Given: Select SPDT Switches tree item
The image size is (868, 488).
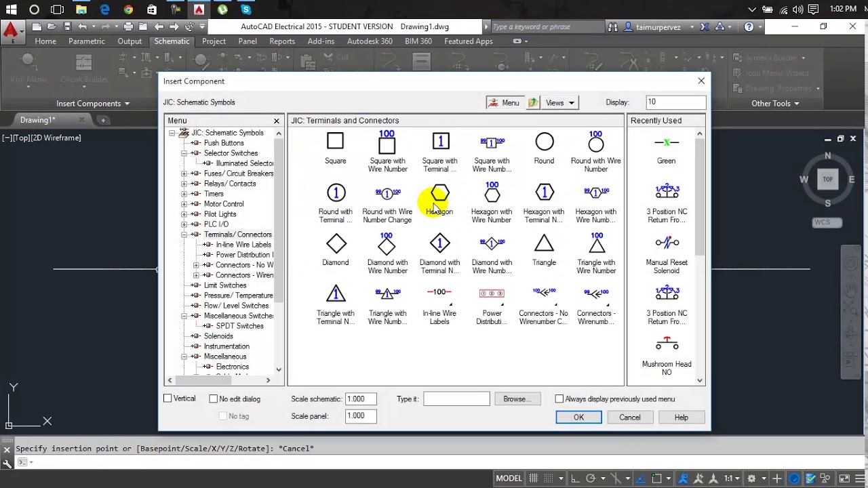Looking at the screenshot, I should (239, 326).
